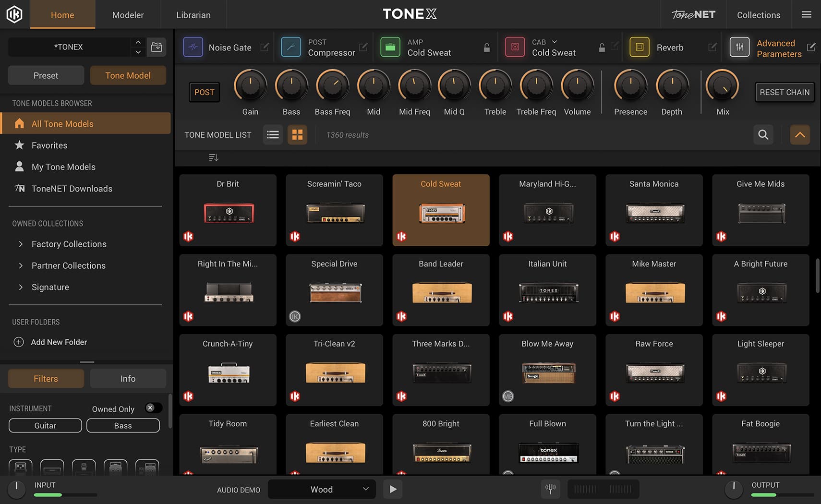Click the tuner icon near the bottom
Screen dimensions: 821x504
(550, 489)
